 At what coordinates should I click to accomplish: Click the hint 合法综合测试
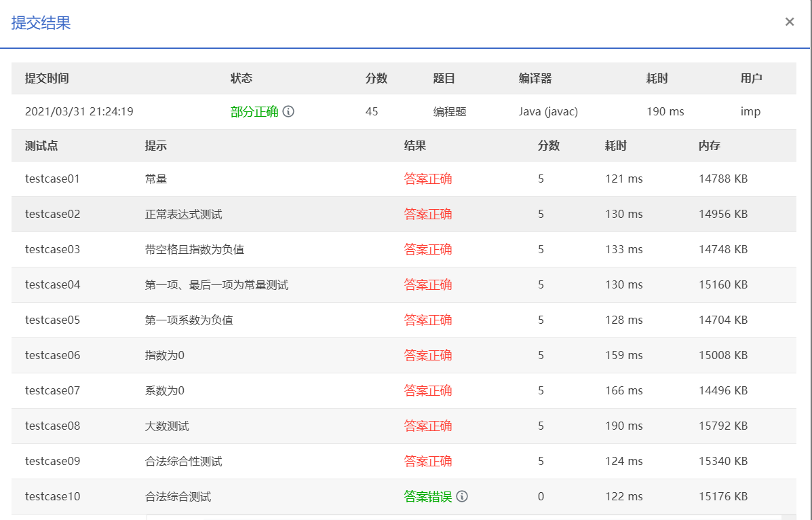point(178,496)
